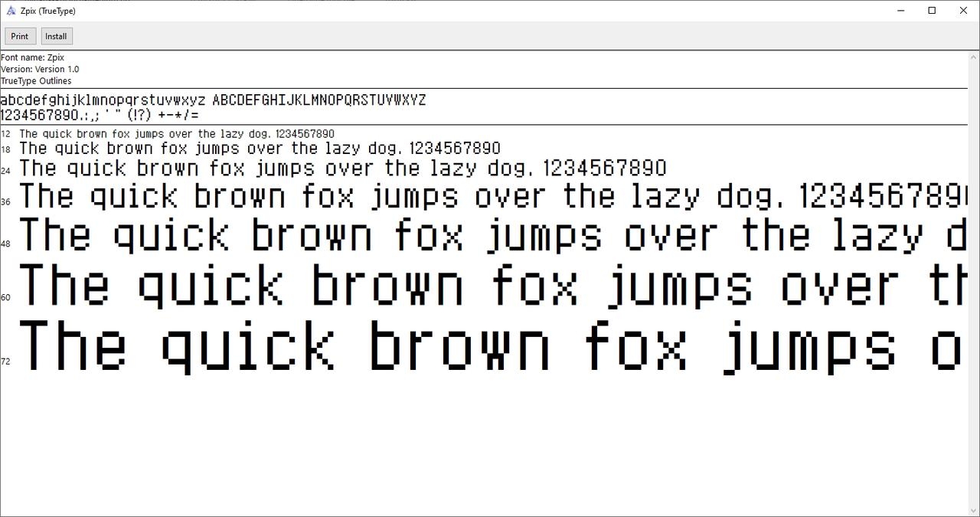Maximize the Zpix font window
Screen dimensions: 980x517
tap(932, 11)
